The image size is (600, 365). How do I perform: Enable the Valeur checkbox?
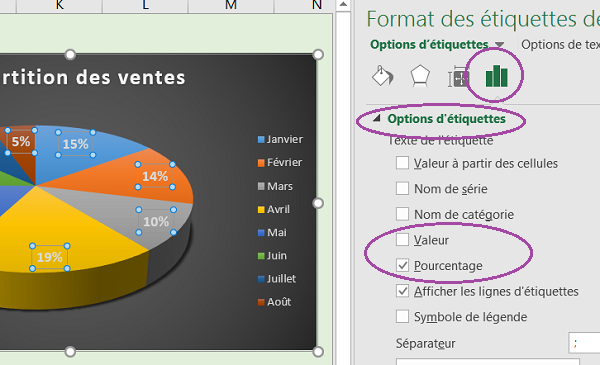click(402, 240)
